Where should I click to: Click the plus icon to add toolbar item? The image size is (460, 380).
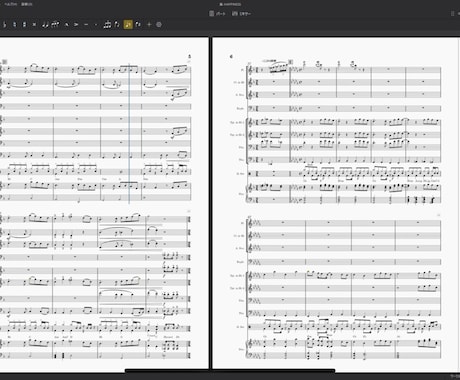pos(149,24)
